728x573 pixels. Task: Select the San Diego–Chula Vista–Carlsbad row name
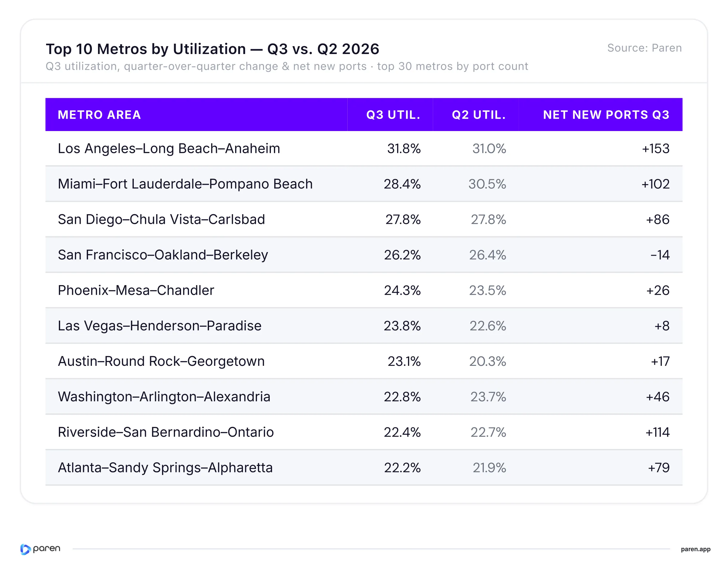pos(161,219)
